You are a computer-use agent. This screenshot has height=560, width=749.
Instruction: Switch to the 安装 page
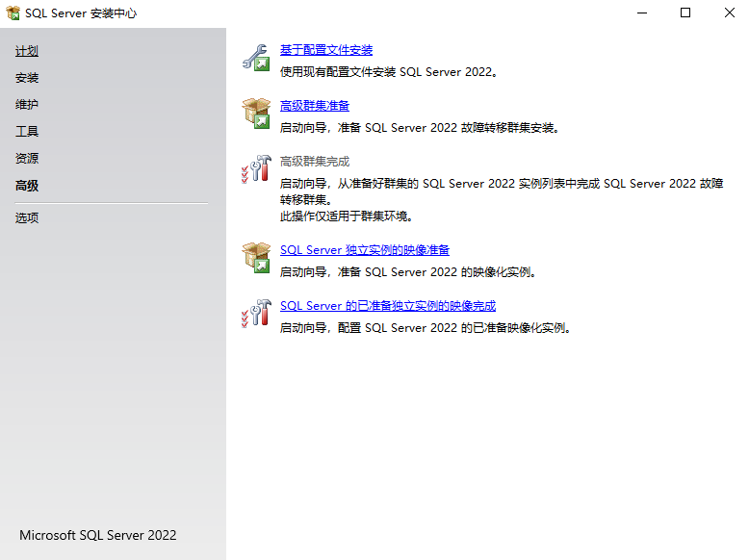[27, 78]
